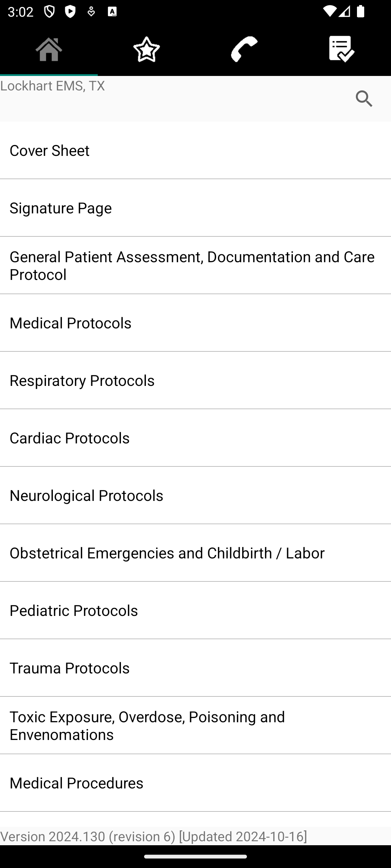Open the Cardiac Protocols section

pyautogui.click(x=195, y=438)
